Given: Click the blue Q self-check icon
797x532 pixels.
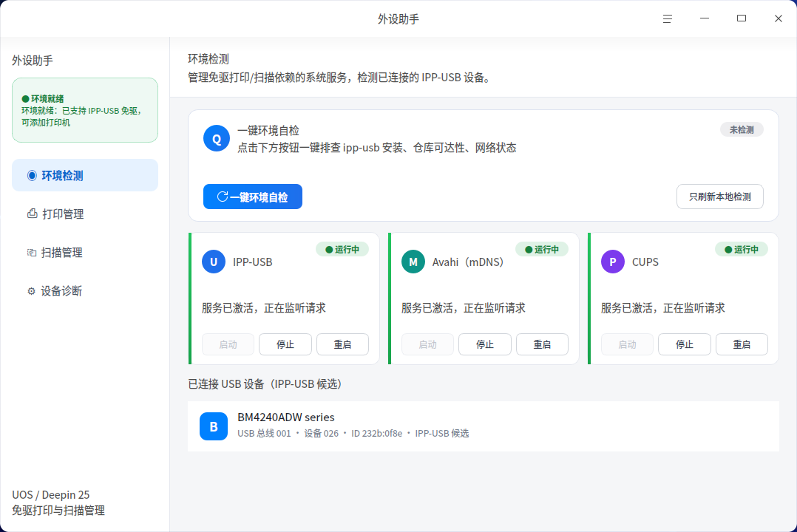Looking at the screenshot, I should pos(217,138).
